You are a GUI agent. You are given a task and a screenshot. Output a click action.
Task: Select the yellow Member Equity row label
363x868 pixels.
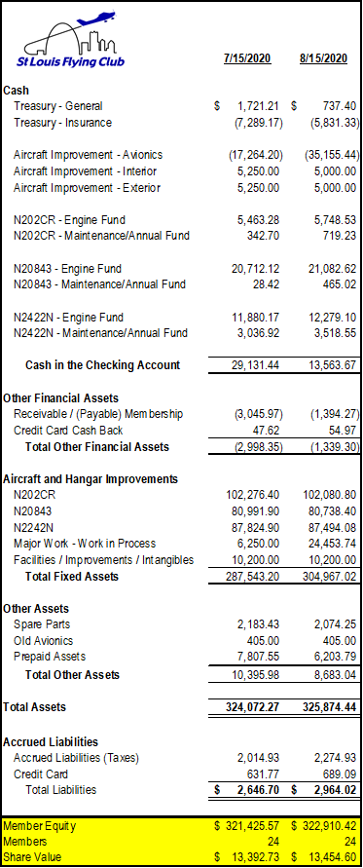tap(40, 826)
